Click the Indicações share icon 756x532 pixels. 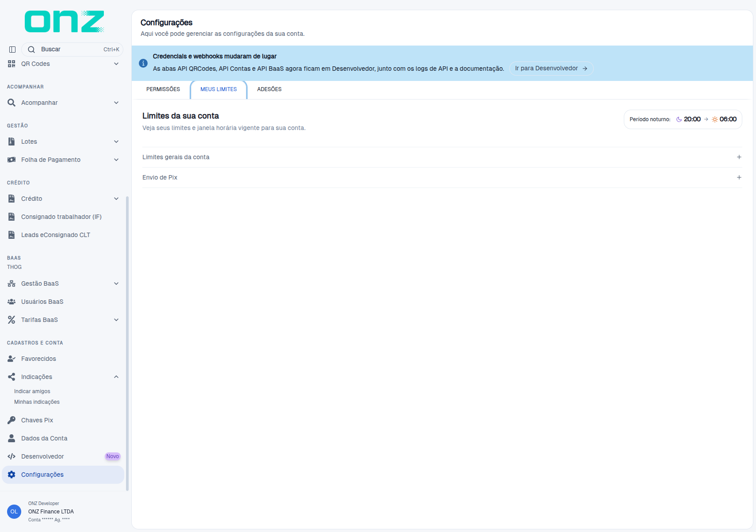[x=11, y=377]
